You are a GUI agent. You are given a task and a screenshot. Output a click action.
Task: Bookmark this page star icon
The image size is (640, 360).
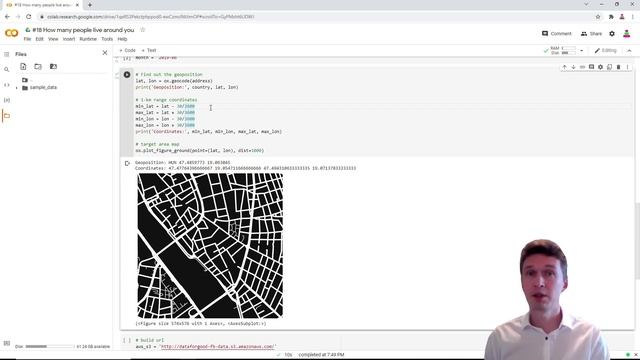coord(598,17)
